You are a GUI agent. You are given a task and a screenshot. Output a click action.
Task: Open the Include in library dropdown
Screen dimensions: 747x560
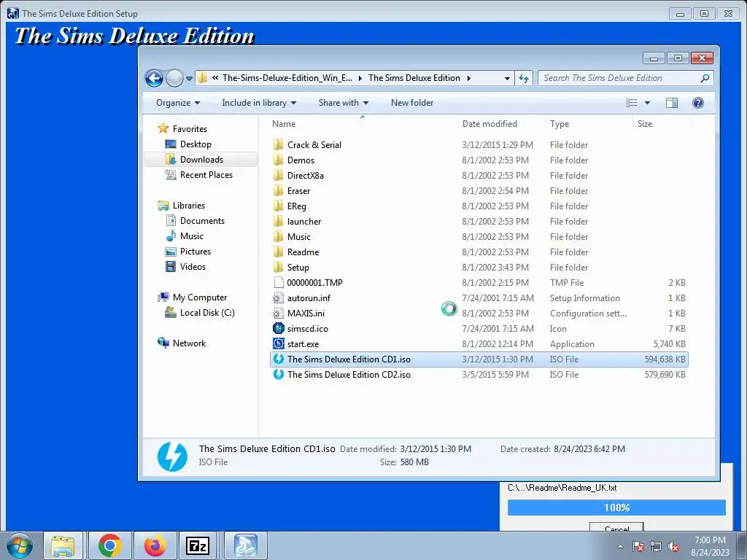tap(259, 103)
